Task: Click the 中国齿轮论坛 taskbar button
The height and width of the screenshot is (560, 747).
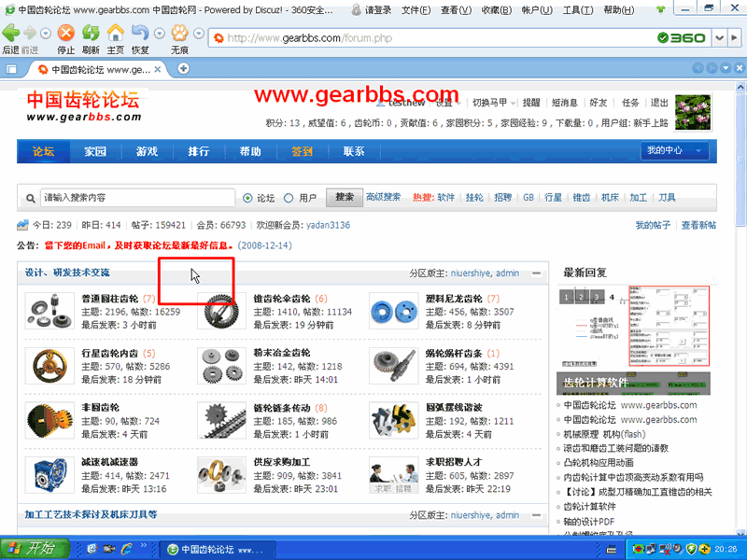Action: [217, 550]
